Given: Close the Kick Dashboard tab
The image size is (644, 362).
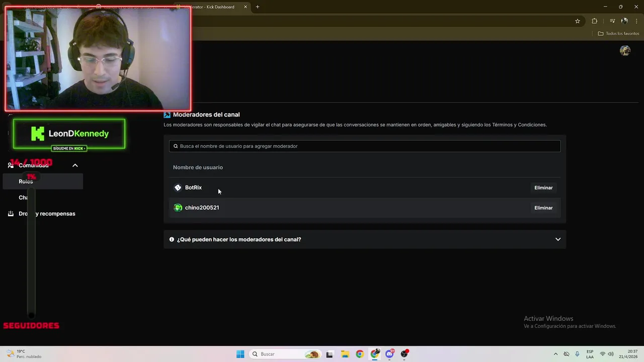Looking at the screenshot, I should (246, 7).
